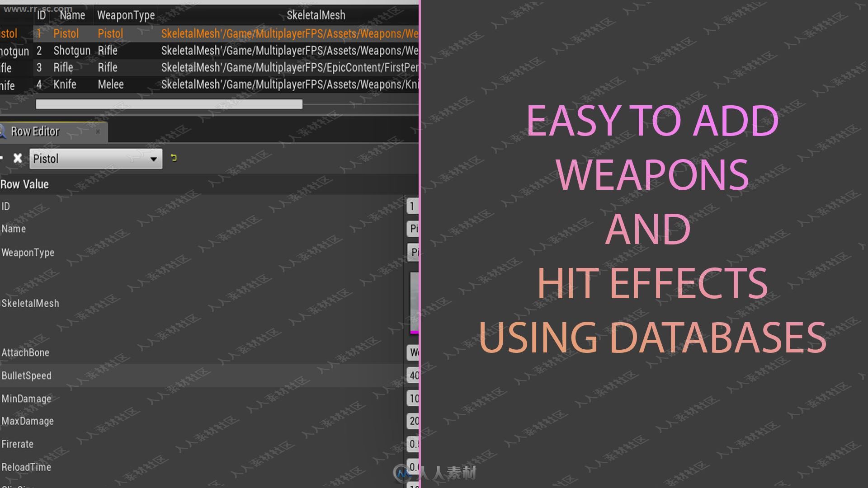Expand the WeaponType dropdown for Pistol
Screen dimensions: 868x488
[x=414, y=252]
